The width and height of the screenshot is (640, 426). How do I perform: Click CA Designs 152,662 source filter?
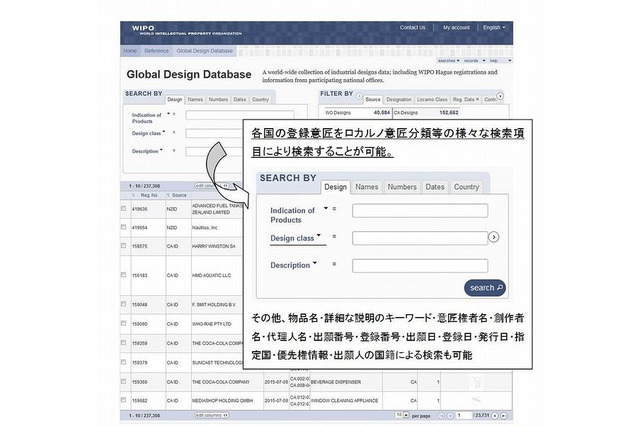426,112
